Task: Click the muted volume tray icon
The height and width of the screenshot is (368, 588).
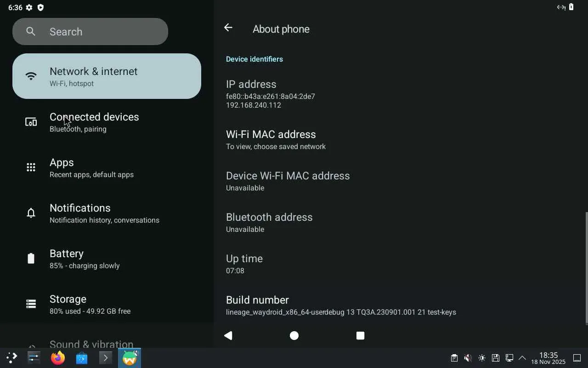Action: pos(468,358)
